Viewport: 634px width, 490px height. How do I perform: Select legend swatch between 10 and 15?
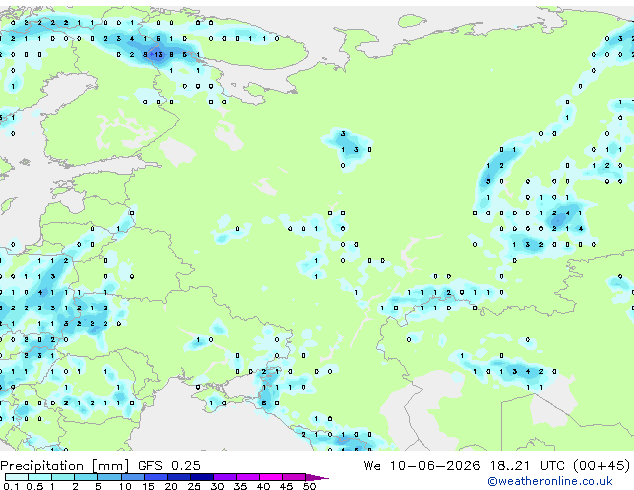pyautogui.click(x=133, y=477)
